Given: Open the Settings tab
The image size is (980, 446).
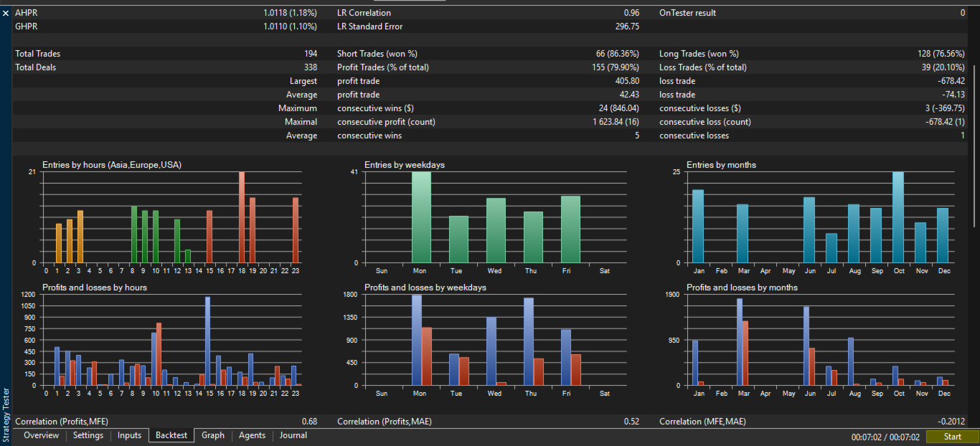Looking at the screenshot, I should [x=88, y=435].
